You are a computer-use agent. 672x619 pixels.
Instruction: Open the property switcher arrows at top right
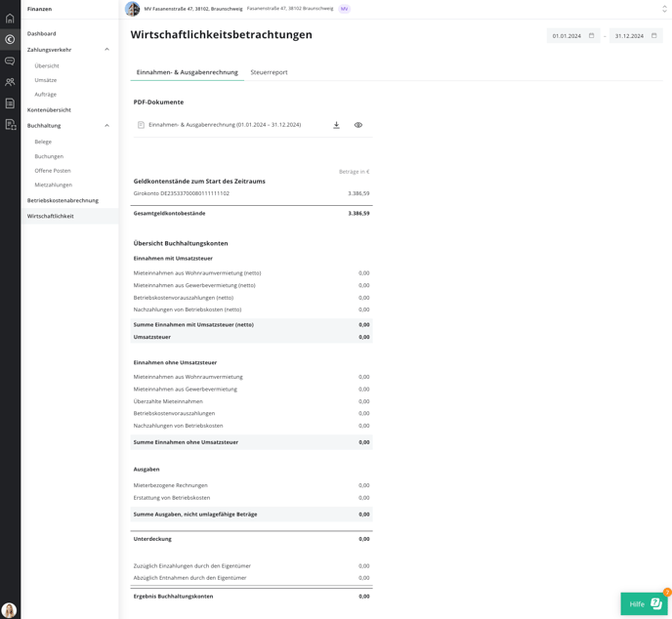(x=665, y=9)
